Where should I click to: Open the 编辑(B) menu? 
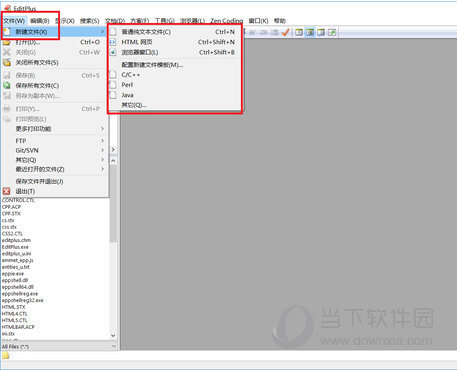tap(40, 21)
